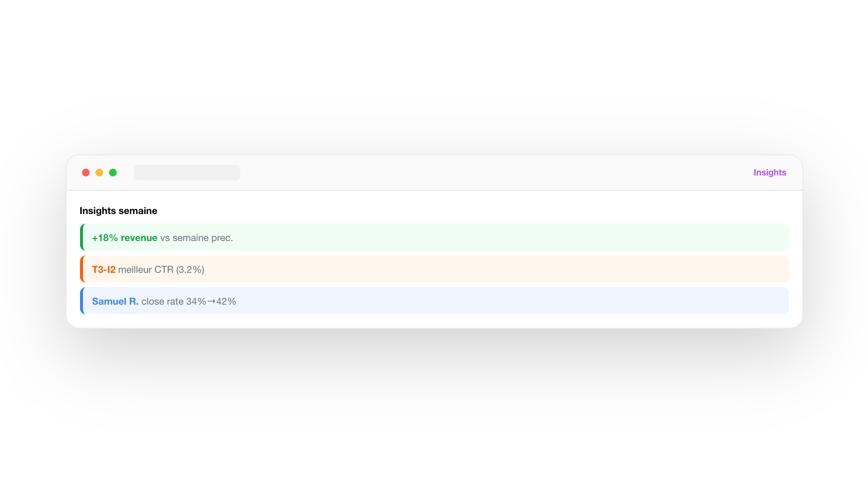
Task: Click the red traffic light circle
Action: [86, 172]
